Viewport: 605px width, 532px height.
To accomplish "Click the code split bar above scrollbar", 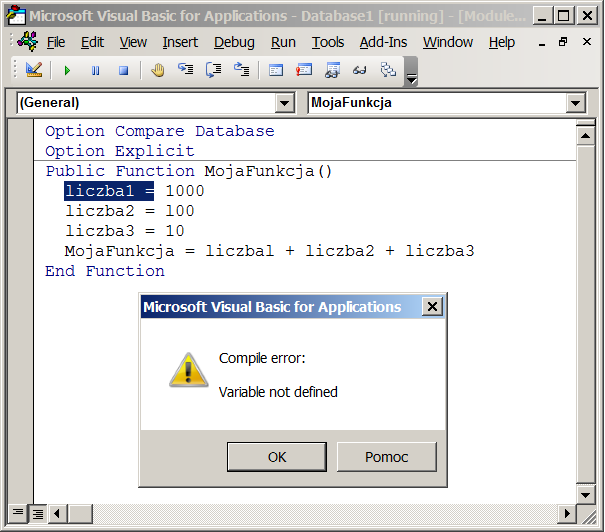I will tap(585, 123).
